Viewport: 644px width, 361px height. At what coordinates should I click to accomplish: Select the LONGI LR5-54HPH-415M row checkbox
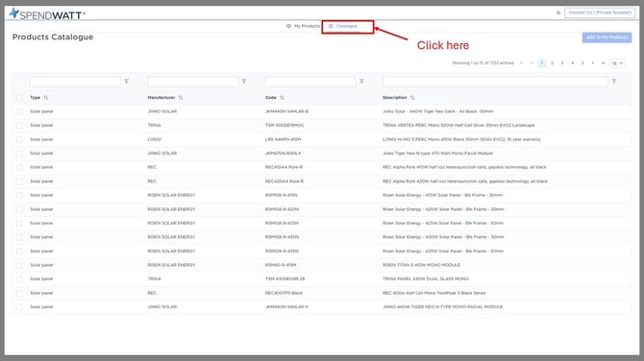coord(19,139)
